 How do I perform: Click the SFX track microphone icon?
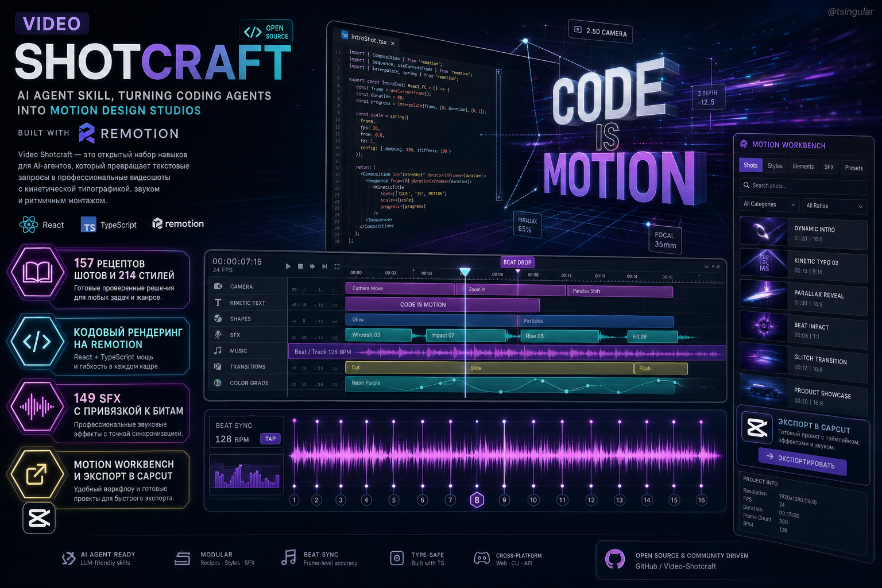click(x=218, y=334)
